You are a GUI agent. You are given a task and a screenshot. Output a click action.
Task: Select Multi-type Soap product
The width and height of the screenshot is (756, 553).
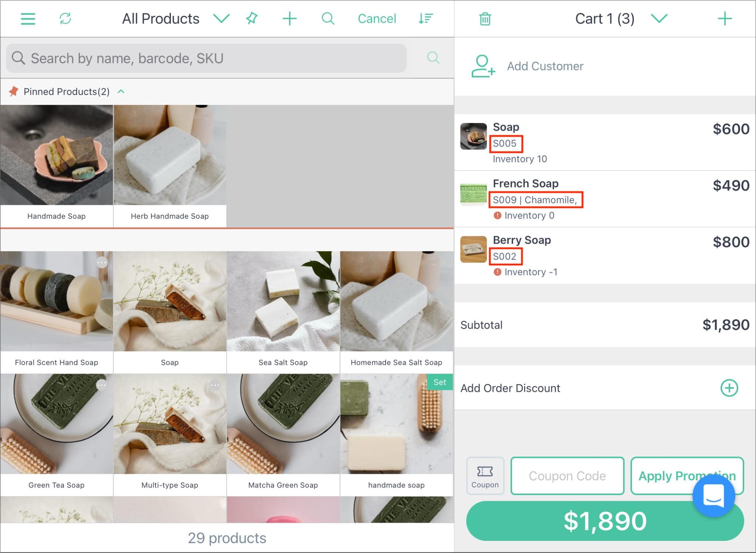point(170,435)
